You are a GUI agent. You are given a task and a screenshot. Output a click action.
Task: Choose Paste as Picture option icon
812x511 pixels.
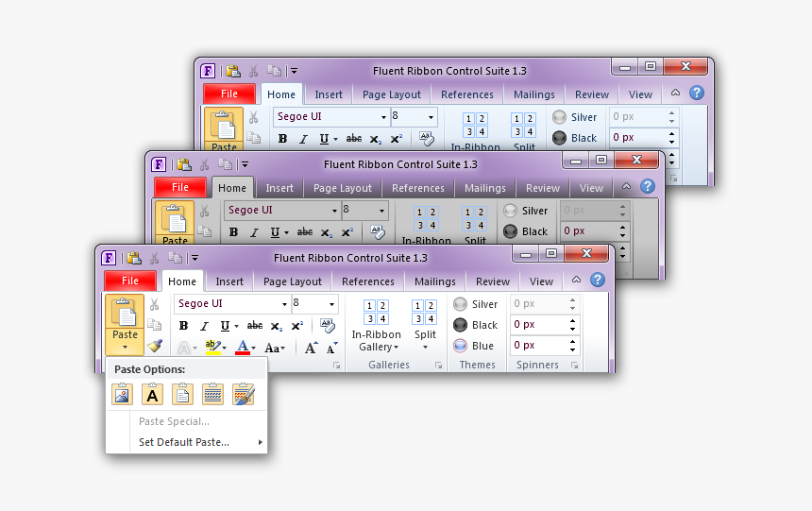point(122,395)
